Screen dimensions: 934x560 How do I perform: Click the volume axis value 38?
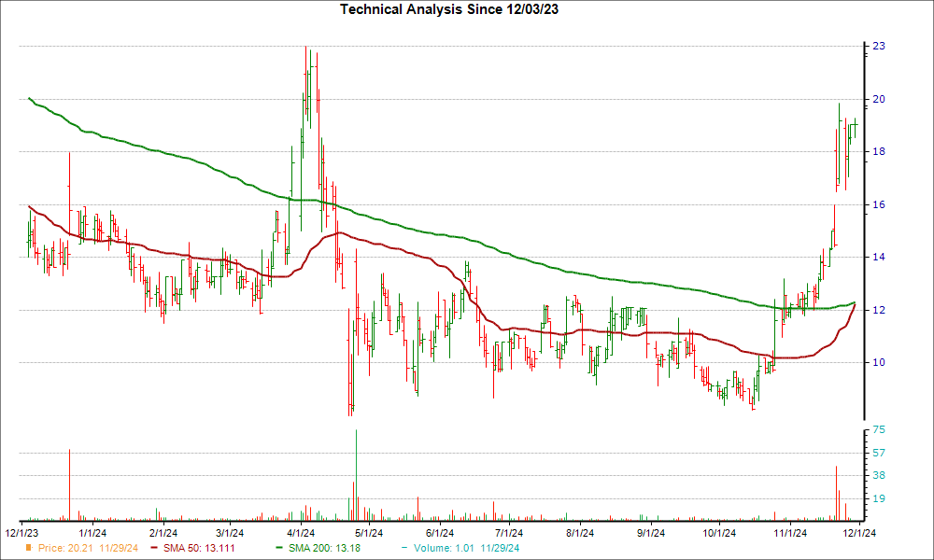click(x=879, y=475)
